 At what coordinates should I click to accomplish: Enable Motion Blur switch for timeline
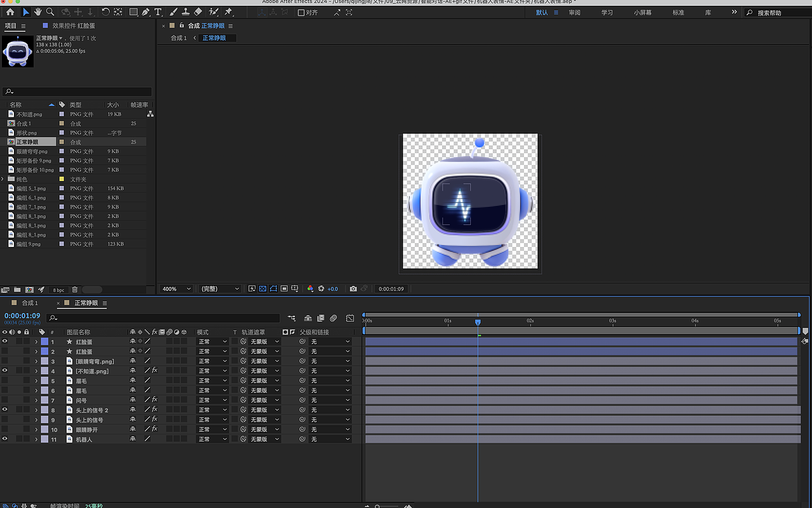(x=333, y=318)
